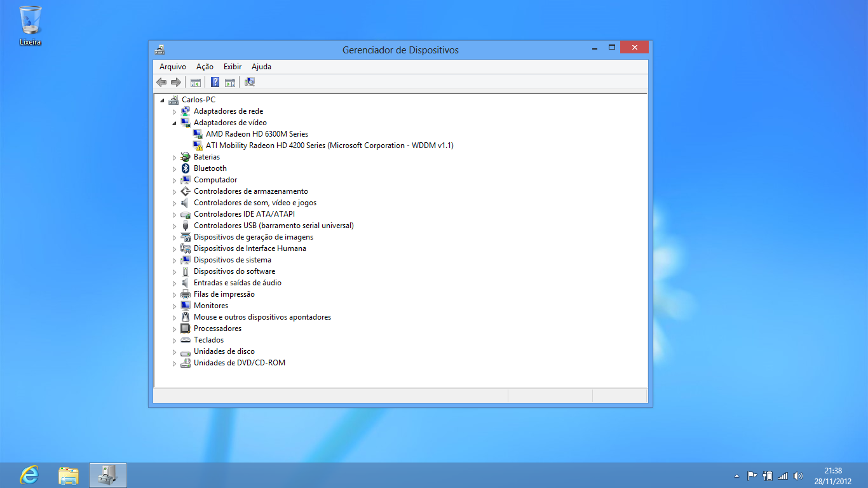Click the Bluetooth category icon
Image resolution: width=868 pixels, height=488 pixels.
[x=186, y=168]
